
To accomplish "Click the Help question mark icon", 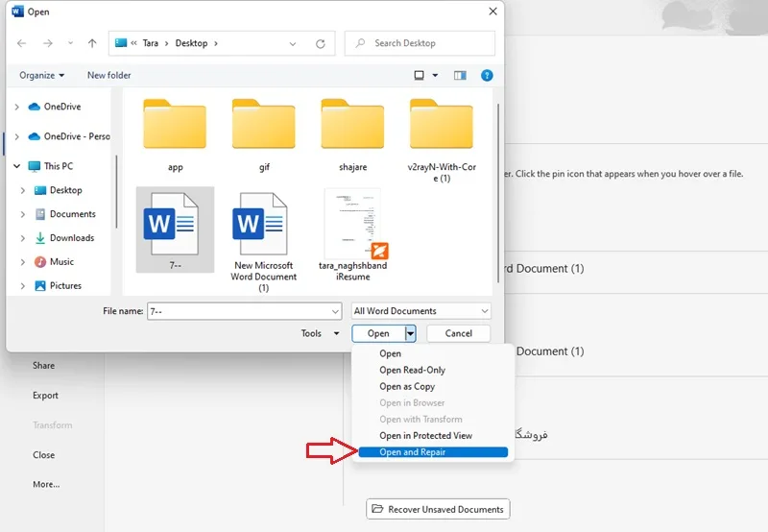I will point(487,76).
